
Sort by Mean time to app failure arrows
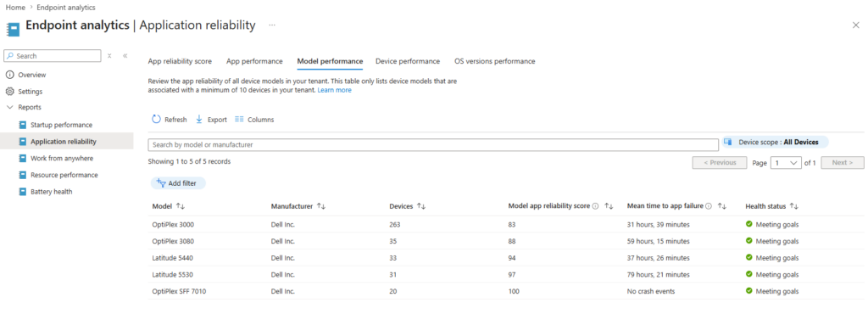pos(722,206)
